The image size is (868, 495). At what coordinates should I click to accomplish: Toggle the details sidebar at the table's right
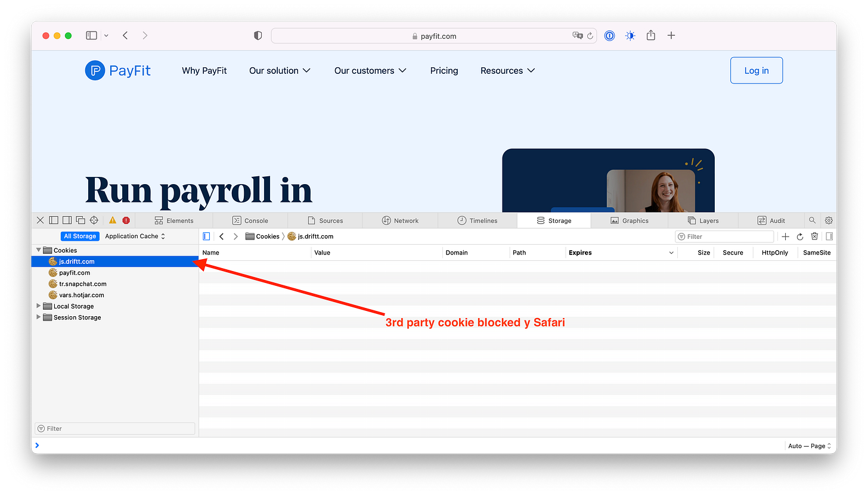coord(829,236)
